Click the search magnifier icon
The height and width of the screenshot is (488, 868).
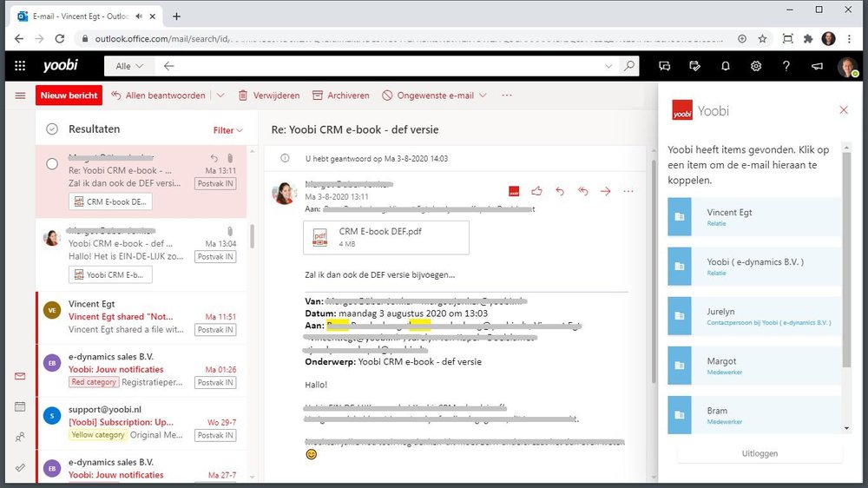point(628,66)
